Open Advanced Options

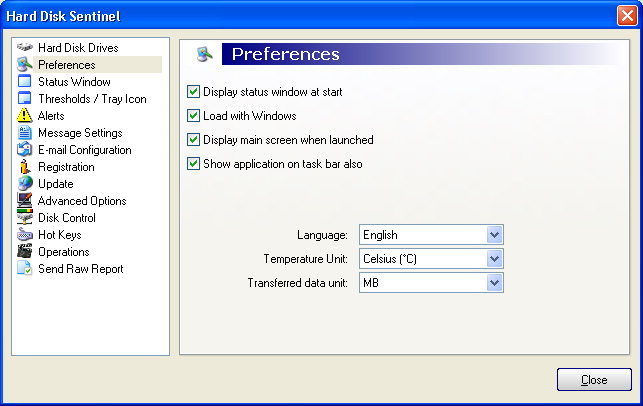82,201
